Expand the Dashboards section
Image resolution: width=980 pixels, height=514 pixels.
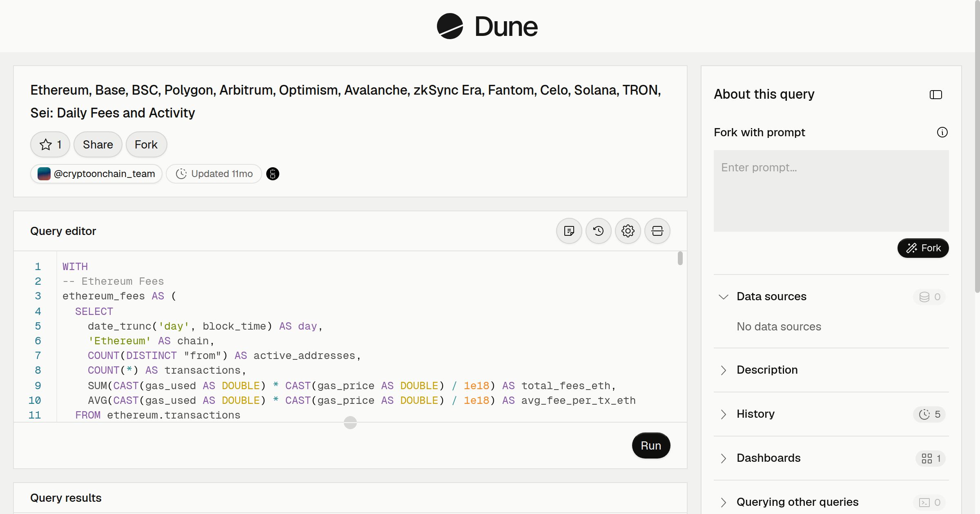point(724,458)
